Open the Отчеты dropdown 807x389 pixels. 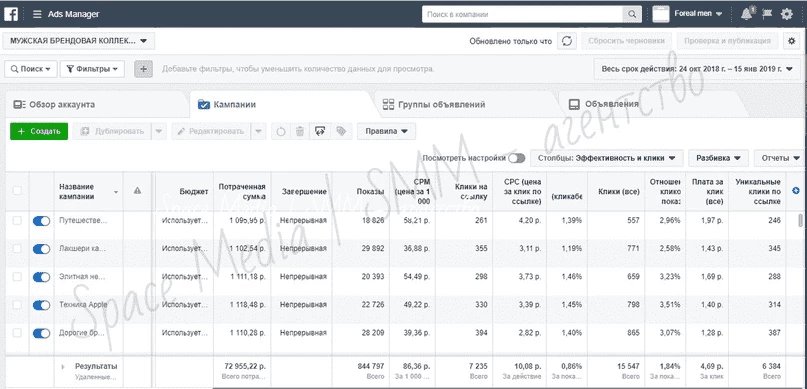(x=780, y=158)
